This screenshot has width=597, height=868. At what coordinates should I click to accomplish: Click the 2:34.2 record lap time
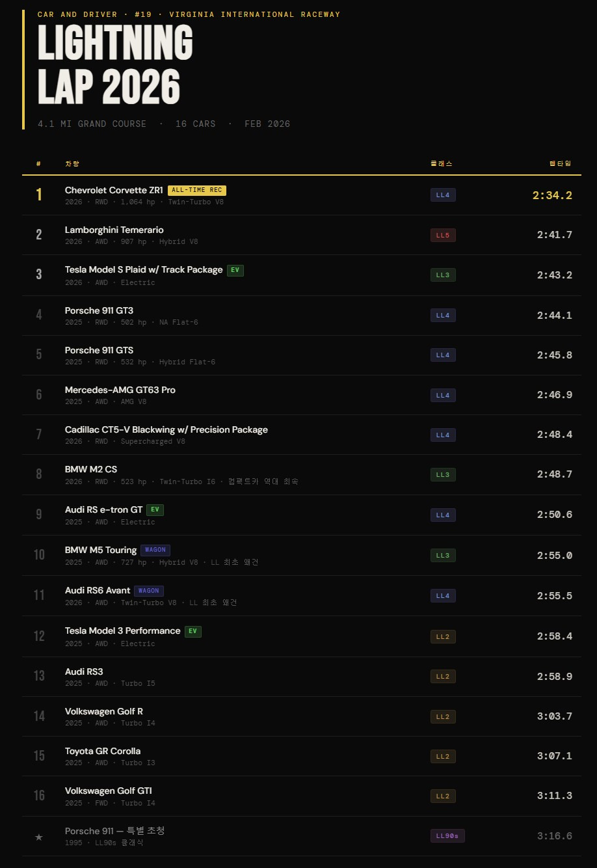pos(552,195)
